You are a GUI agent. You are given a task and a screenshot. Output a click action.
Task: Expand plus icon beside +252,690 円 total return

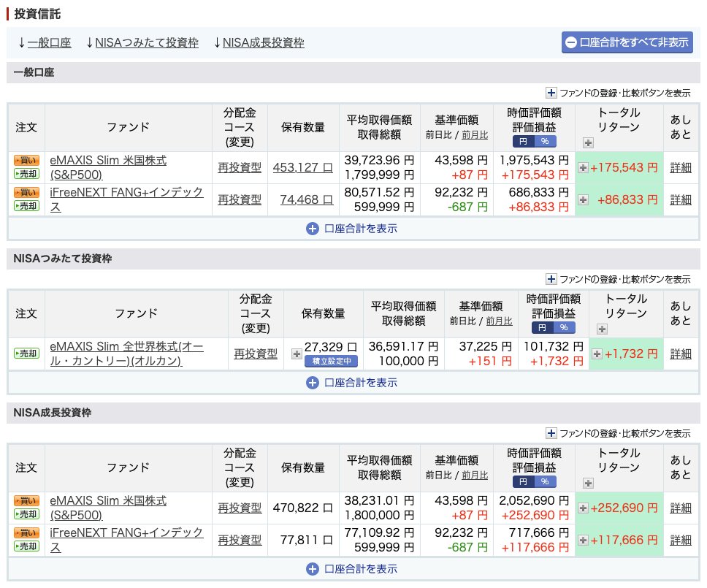click(583, 508)
